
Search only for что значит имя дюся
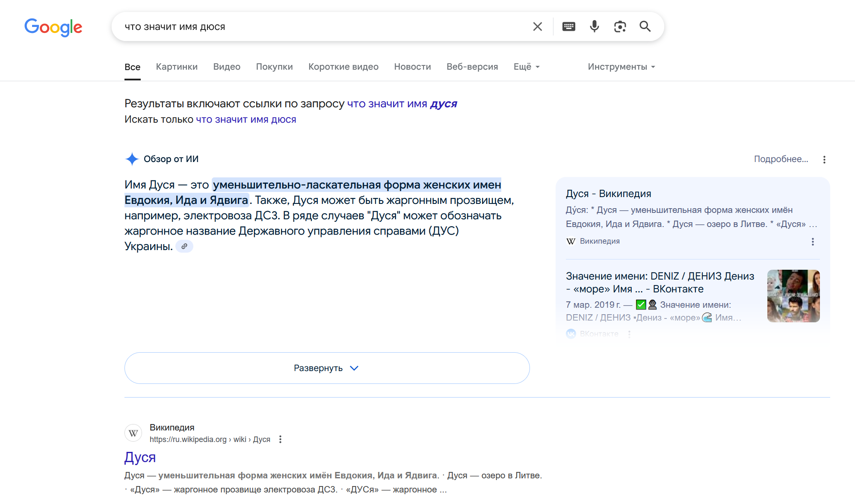click(246, 119)
